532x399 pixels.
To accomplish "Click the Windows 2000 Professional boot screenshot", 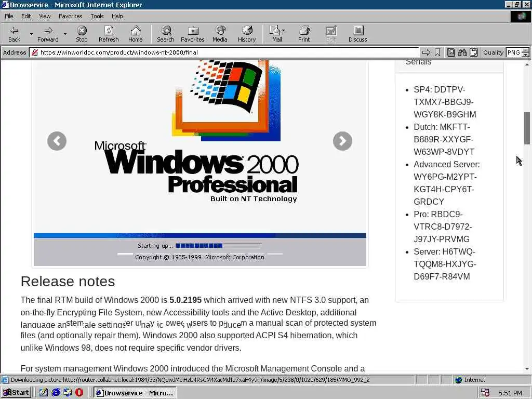I will [200, 163].
